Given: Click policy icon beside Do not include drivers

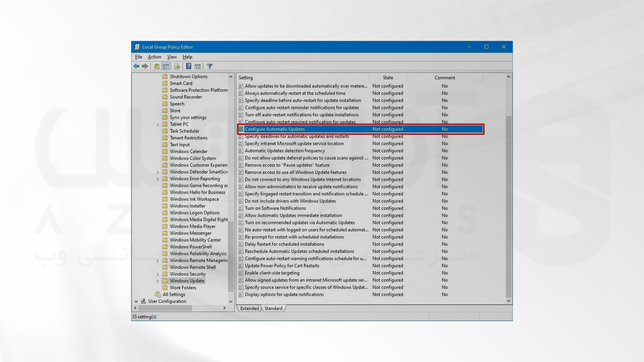Looking at the screenshot, I should coord(241,201).
